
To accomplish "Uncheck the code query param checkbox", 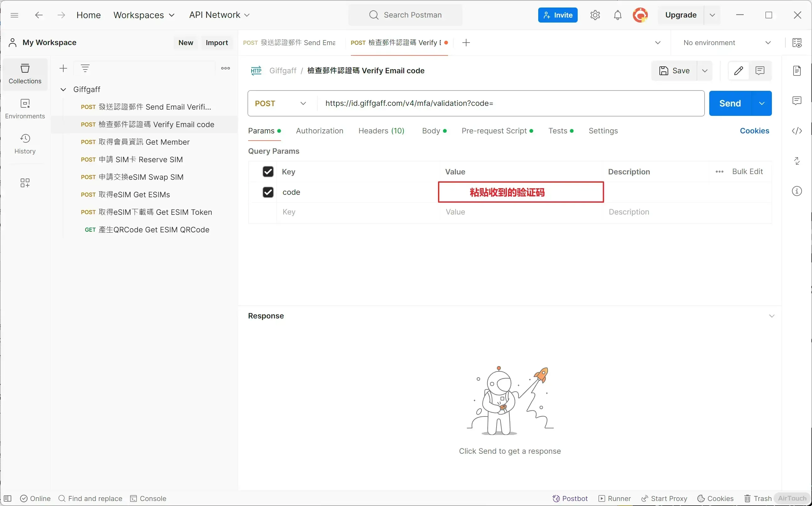I will (x=268, y=192).
